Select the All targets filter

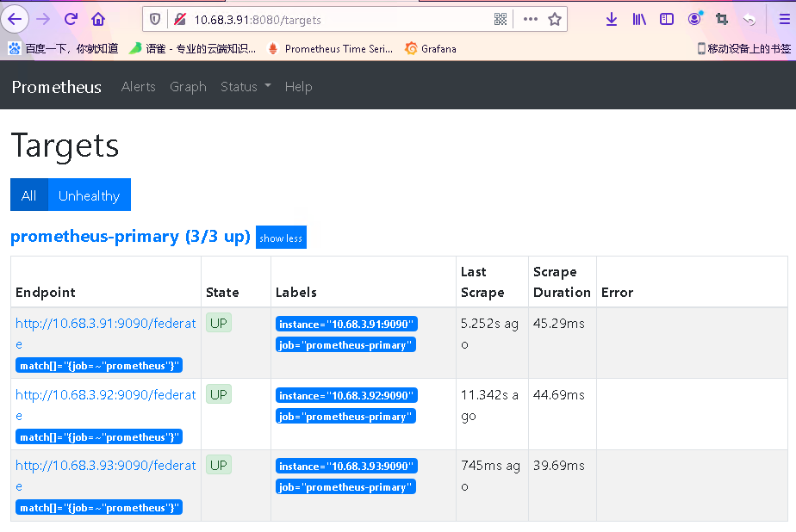pos(29,195)
